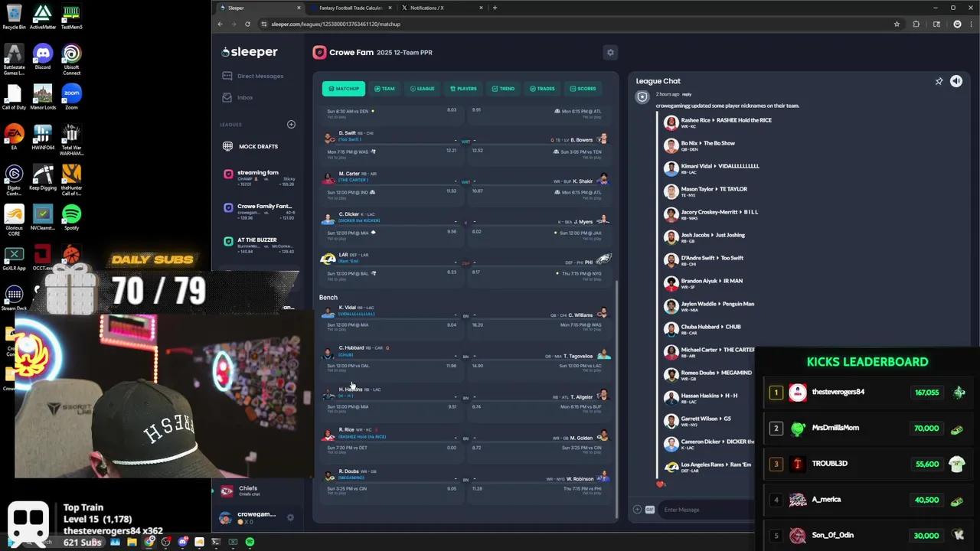Open user settings gear beside crowegam...
Viewport: 980px width, 551px height.
click(x=290, y=517)
